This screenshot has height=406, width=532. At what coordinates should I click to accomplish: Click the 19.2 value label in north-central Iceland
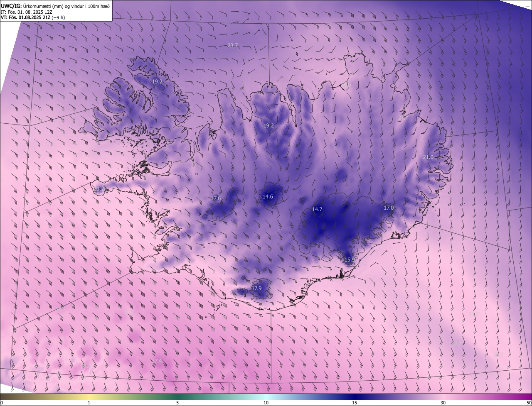268,125
